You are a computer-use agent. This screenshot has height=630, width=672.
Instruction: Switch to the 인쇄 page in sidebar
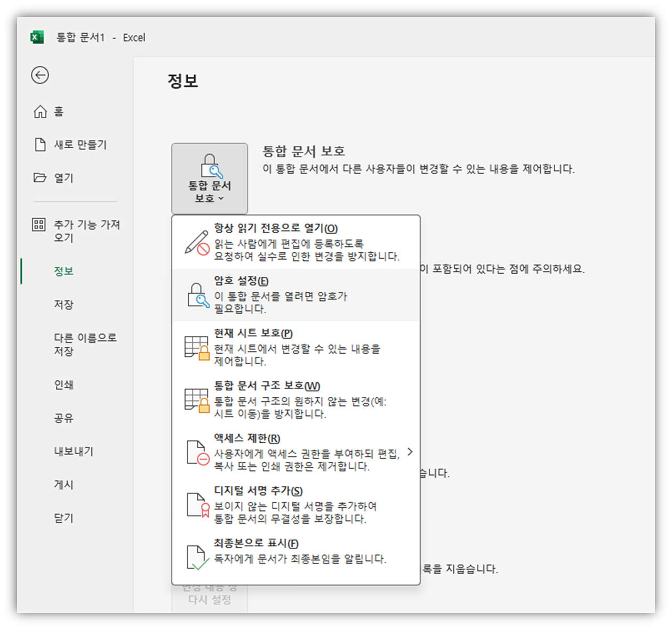[64, 385]
